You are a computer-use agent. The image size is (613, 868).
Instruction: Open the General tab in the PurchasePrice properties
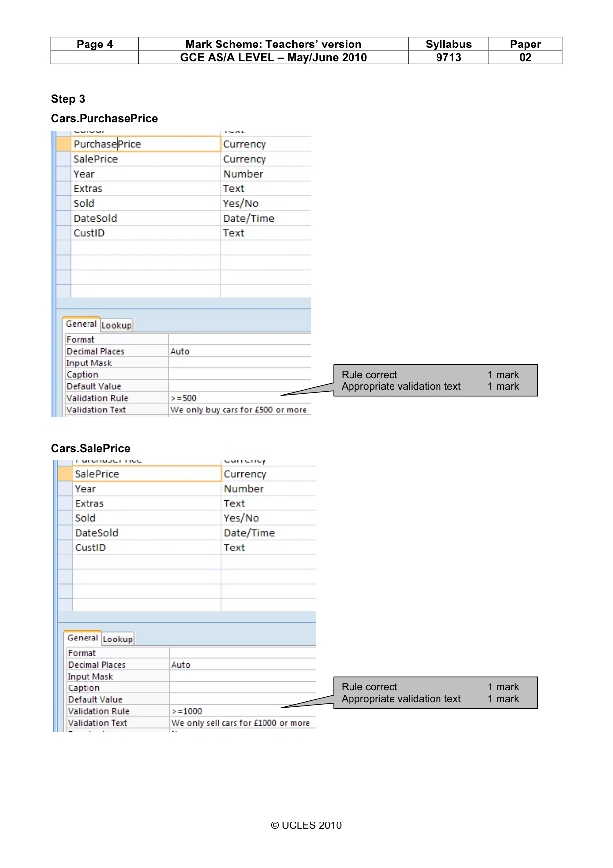pos(81,324)
